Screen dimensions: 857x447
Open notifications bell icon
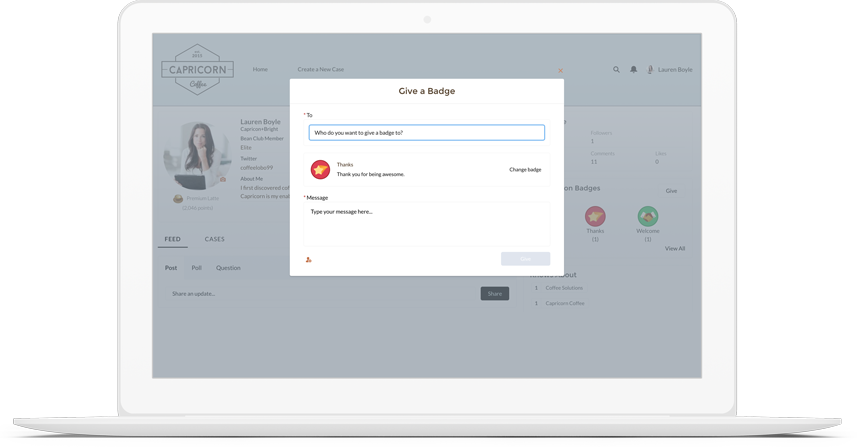point(633,70)
